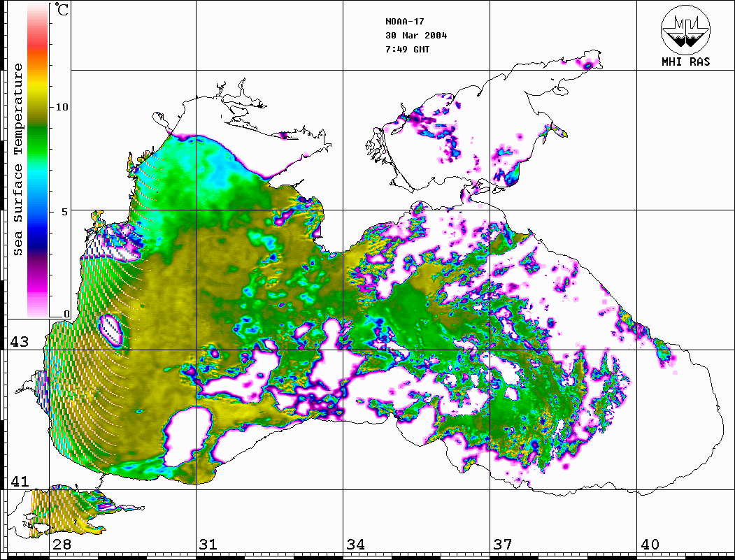Click the latitude label 43
The image size is (735, 560).
pyautogui.click(x=19, y=342)
